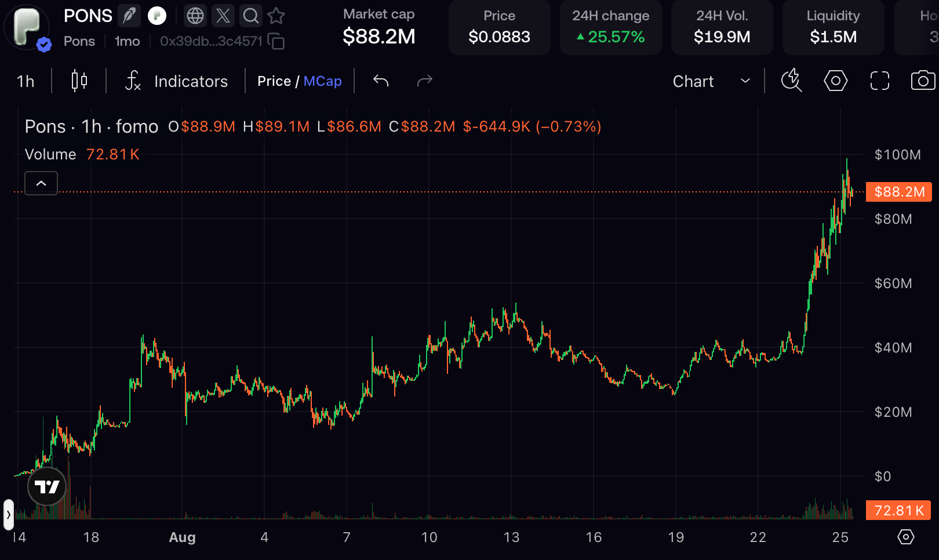Click the $-644.9K (-0.73%) change value

[532, 126]
